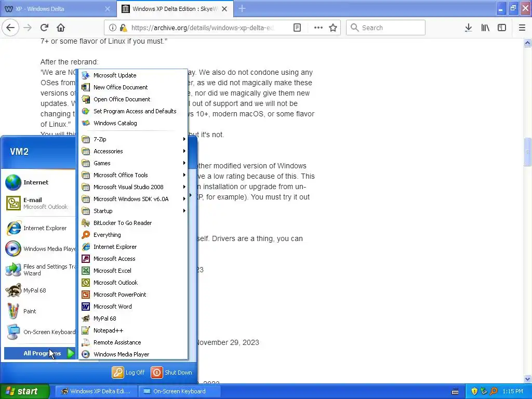The width and height of the screenshot is (532, 399).
Task: Open Internet browser pinned at top of start menu
Action: point(39,182)
